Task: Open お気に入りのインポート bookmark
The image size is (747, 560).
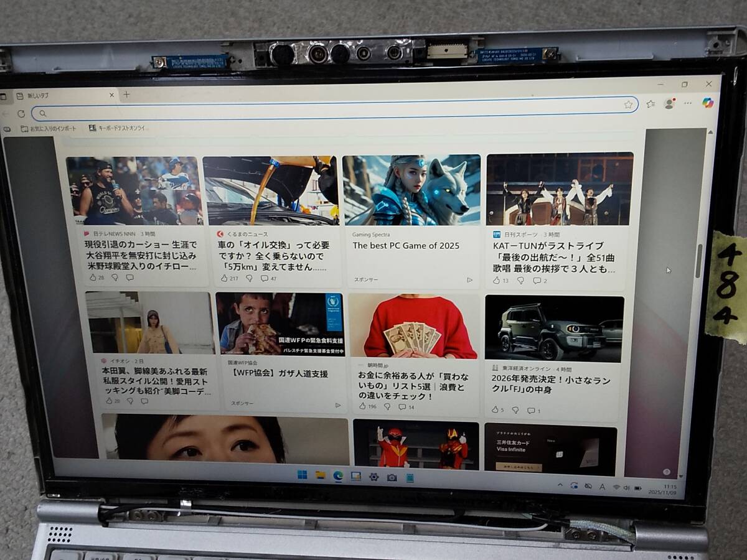Action: [x=49, y=129]
